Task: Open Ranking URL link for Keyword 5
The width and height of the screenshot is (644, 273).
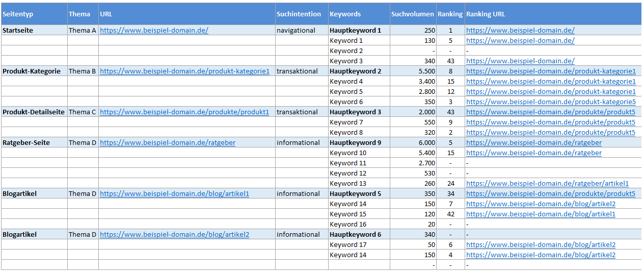Action: point(551,91)
